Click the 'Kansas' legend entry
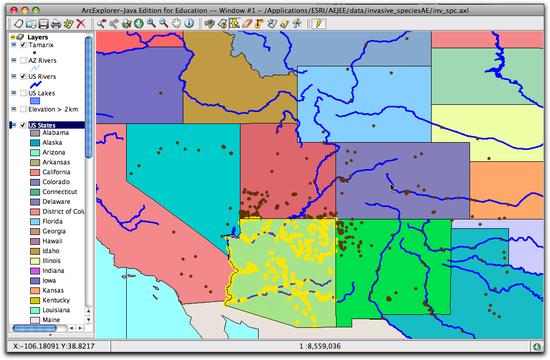 pyautogui.click(x=53, y=291)
